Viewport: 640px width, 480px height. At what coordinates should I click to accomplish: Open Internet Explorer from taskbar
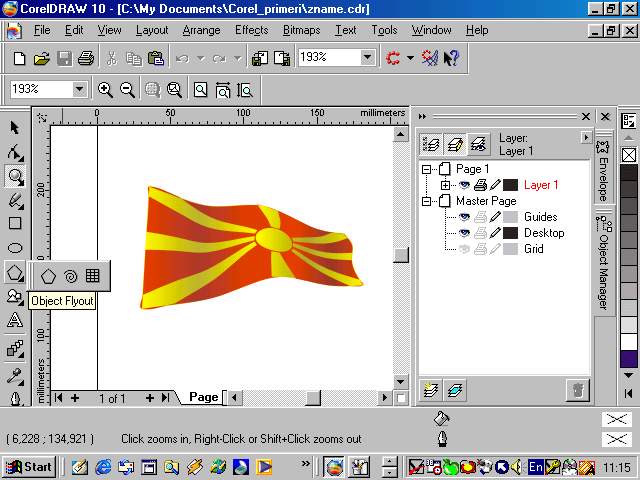(x=103, y=467)
